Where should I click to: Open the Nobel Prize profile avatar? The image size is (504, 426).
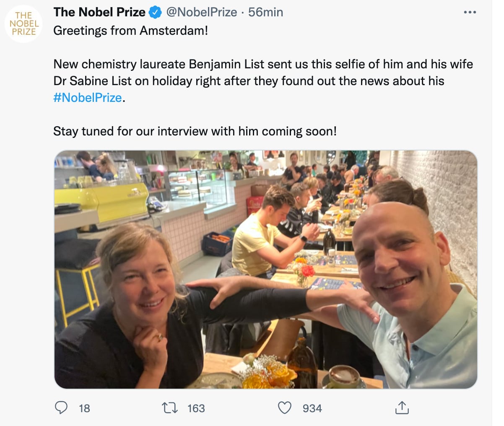23,23
